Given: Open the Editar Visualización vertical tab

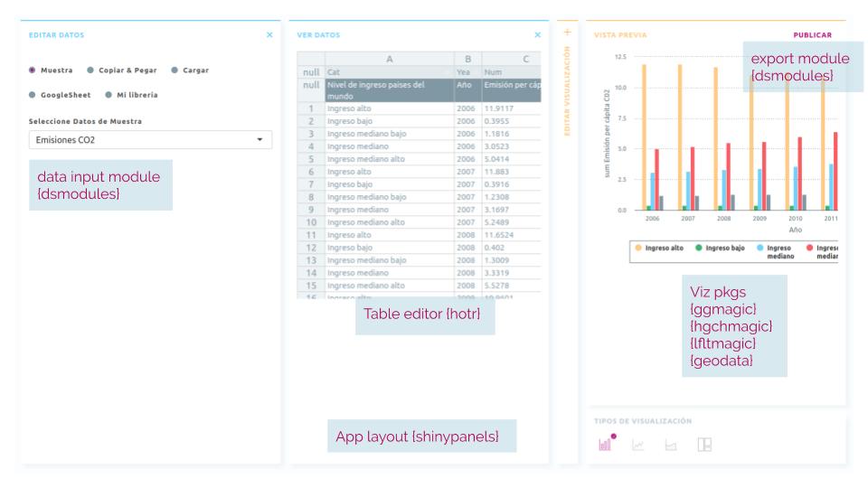Looking at the screenshot, I should click(568, 92).
